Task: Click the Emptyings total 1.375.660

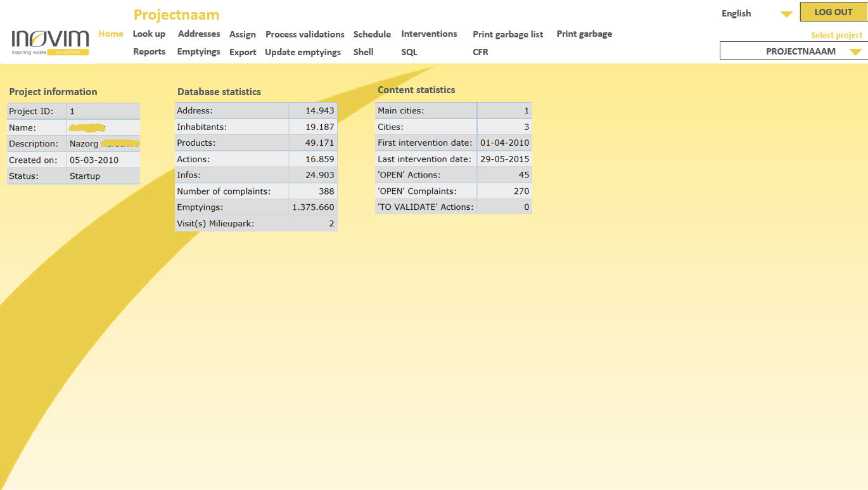Action: coord(313,207)
